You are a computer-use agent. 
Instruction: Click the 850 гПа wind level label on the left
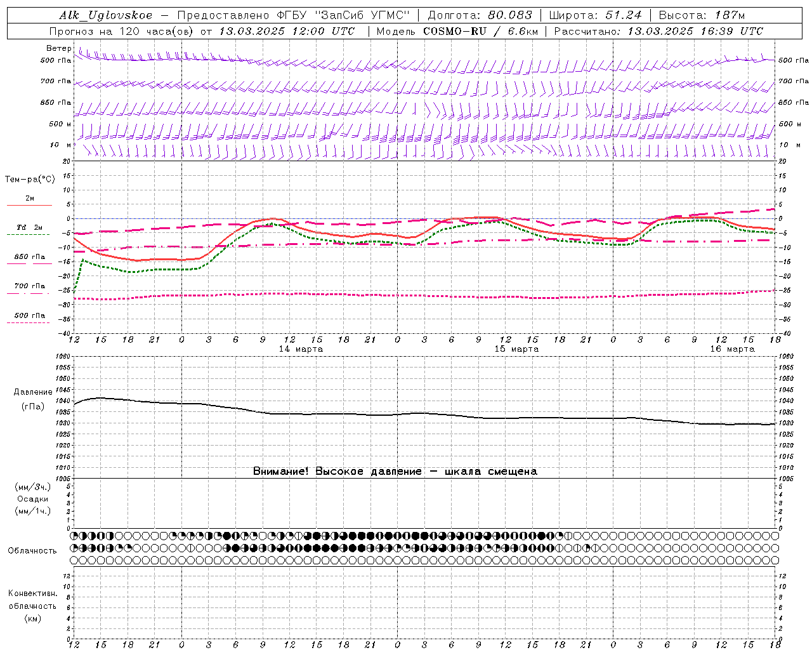tap(56, 102)
